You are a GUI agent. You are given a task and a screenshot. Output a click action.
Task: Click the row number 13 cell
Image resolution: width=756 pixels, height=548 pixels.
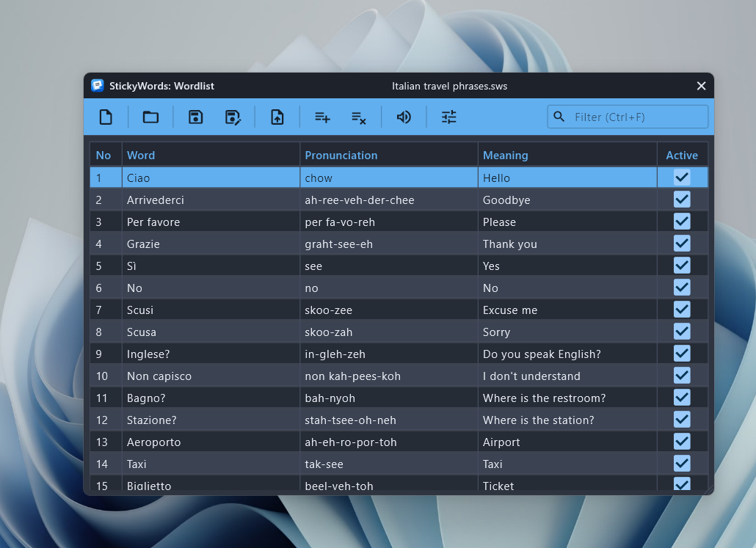(106, 442)
